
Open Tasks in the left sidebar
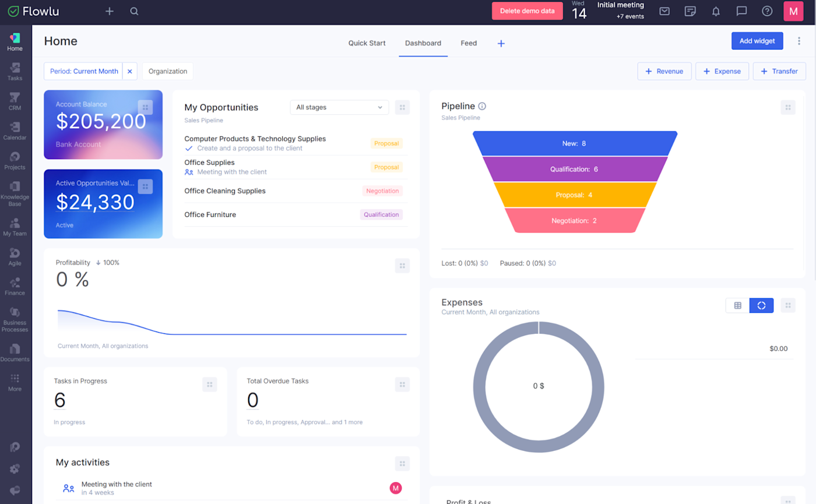(15, 72)
